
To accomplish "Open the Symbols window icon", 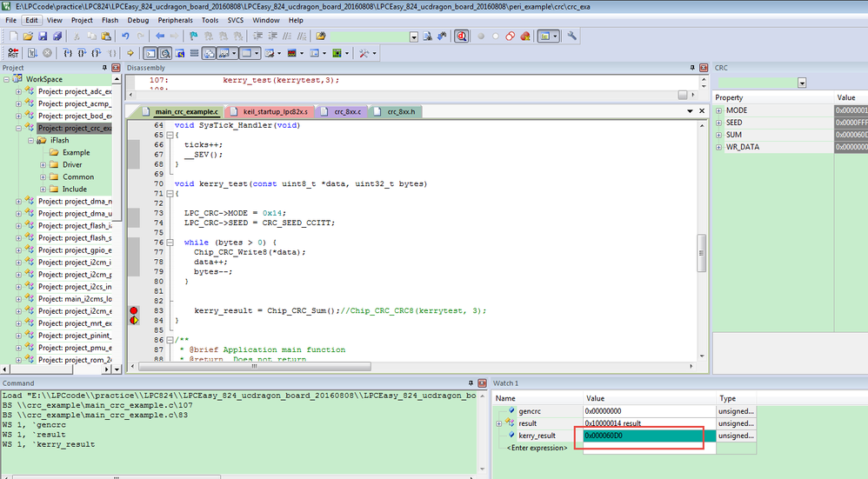I will pos(179,53).
